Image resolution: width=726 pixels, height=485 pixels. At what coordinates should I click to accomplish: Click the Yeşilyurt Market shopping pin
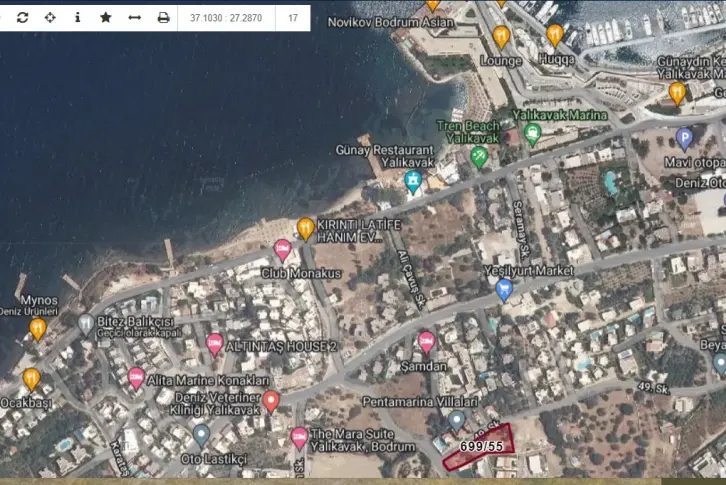[504, 290]
